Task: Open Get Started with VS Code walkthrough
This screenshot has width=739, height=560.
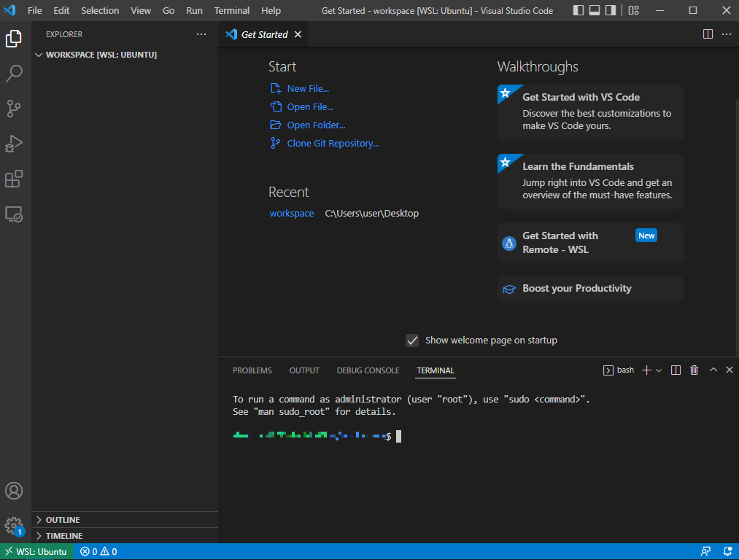Action: point(590,112)
